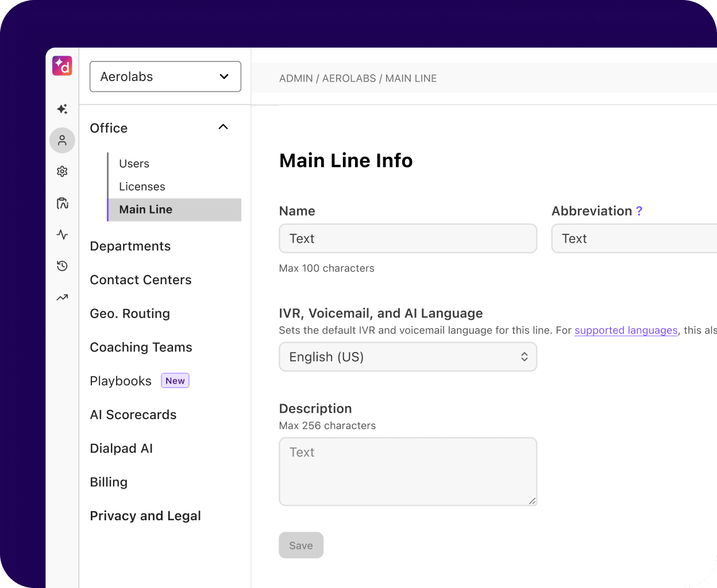717x588 pixels.
Task: Select the AI clipboard icon in the sidebar
Action: tap(62, 203)
